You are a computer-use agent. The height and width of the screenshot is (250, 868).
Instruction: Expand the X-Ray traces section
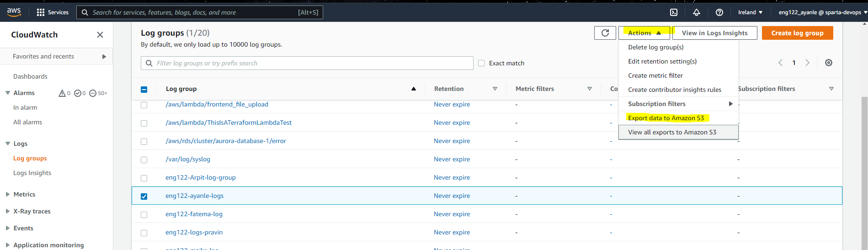[x=8, y=211]
